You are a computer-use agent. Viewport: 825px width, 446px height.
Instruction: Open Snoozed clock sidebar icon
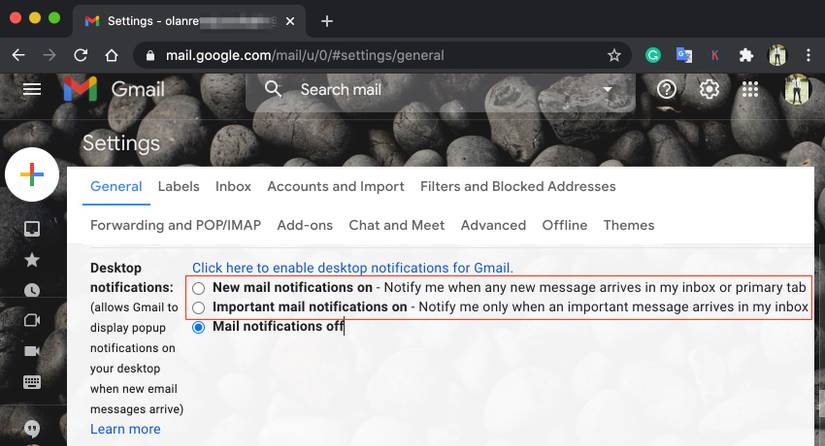(x=32, y=290)
